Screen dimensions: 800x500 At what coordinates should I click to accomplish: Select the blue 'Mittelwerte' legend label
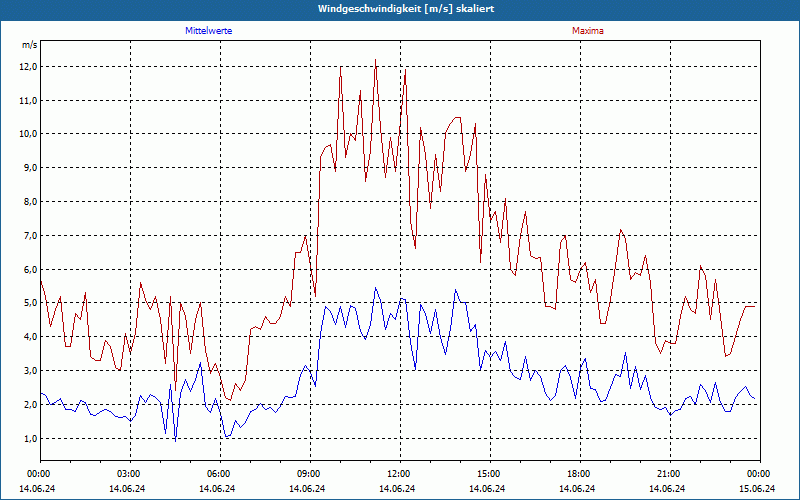(x=209, y=31)
